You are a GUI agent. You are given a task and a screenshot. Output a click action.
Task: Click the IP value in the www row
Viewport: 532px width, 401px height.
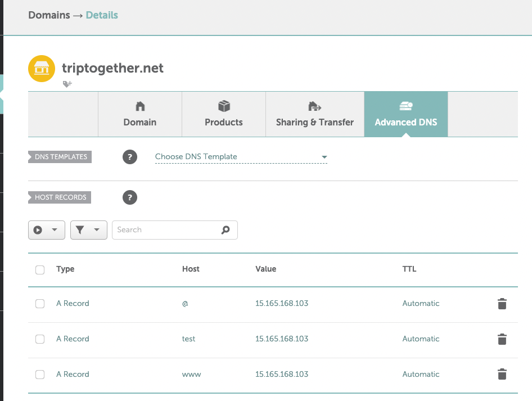pos(282,374)
